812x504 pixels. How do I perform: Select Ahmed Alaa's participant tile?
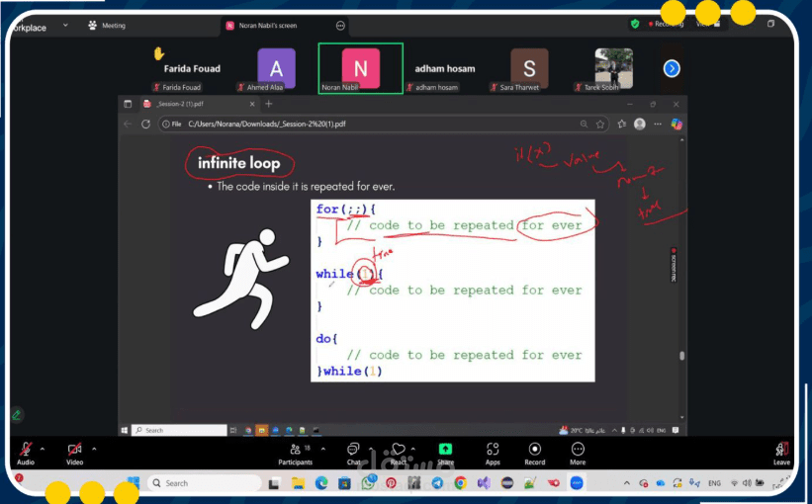[276, 69]
